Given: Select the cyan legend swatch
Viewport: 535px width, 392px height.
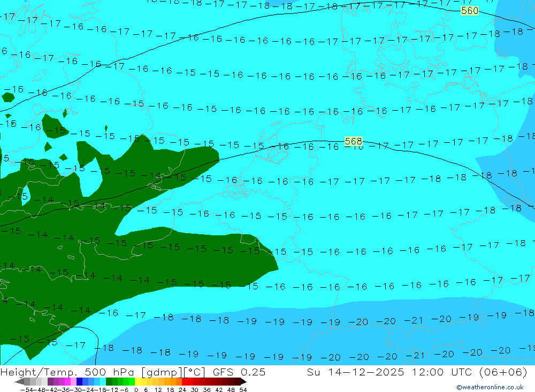Looking at the screenshot, I should (x=103, y=382).
